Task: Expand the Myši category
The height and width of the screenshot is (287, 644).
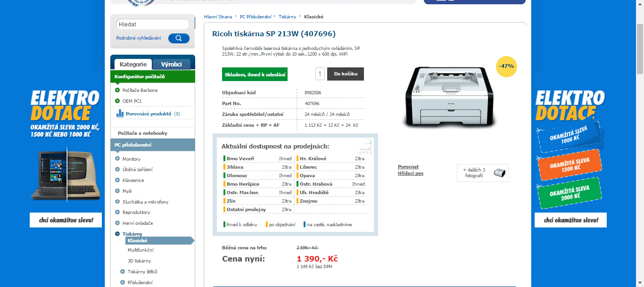Action: point(117,191)
